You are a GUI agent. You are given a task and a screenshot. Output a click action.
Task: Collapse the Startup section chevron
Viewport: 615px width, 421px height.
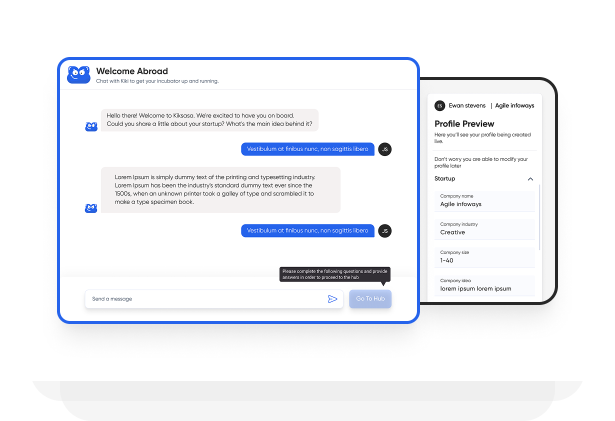point(530,179)
